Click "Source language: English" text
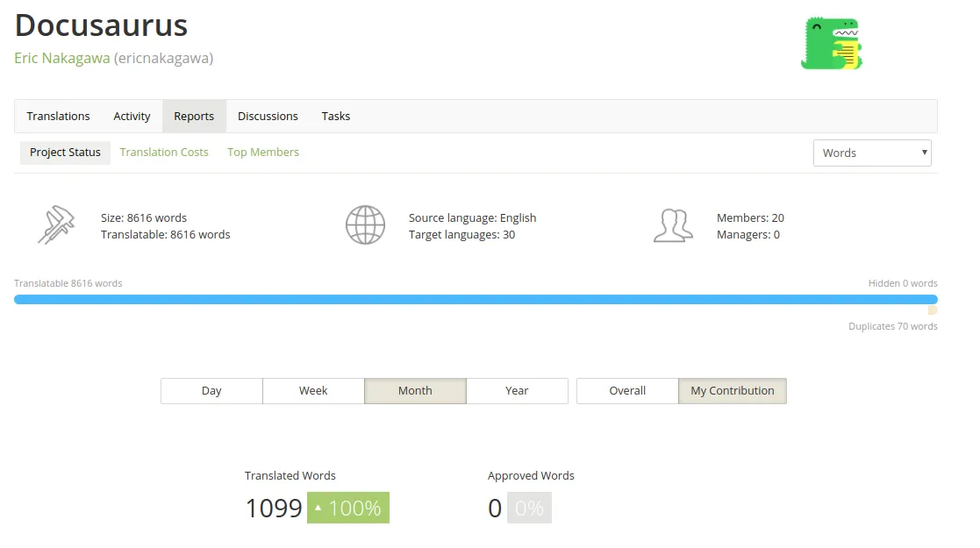 473,218
